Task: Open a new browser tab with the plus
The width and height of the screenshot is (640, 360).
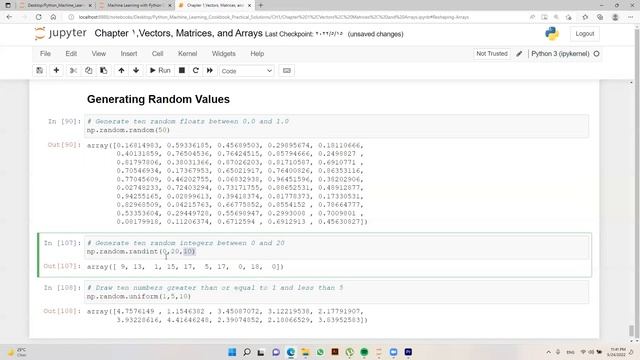Action: [x=261, y=5]
